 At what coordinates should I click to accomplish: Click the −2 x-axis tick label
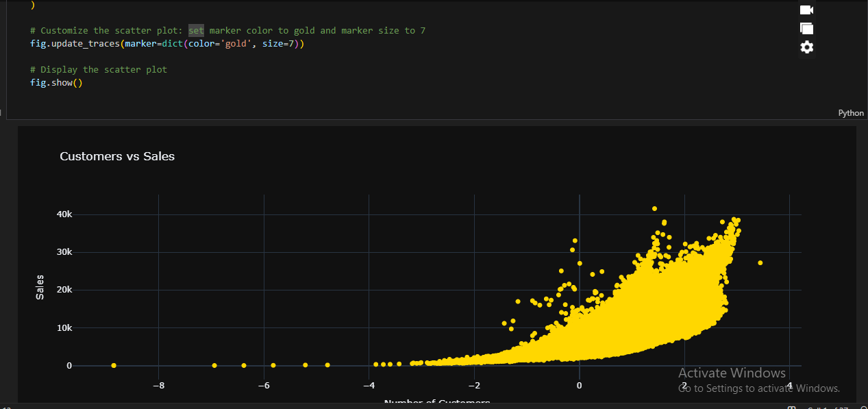474,386
